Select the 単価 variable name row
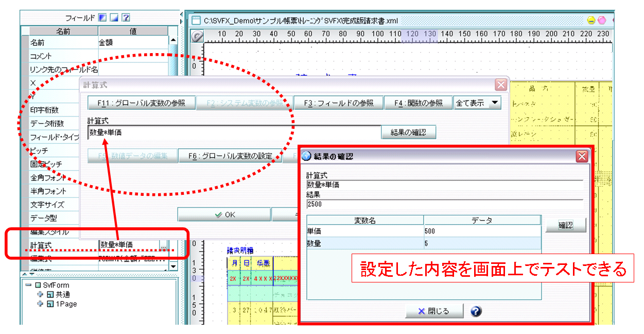The image size is (644, 334). (365, 231)
